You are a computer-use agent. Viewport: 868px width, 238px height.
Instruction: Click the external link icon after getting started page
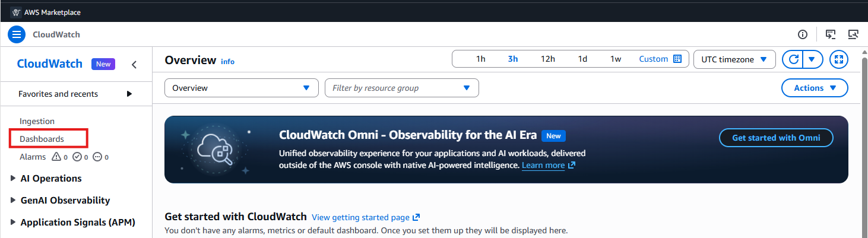point(416,217)
